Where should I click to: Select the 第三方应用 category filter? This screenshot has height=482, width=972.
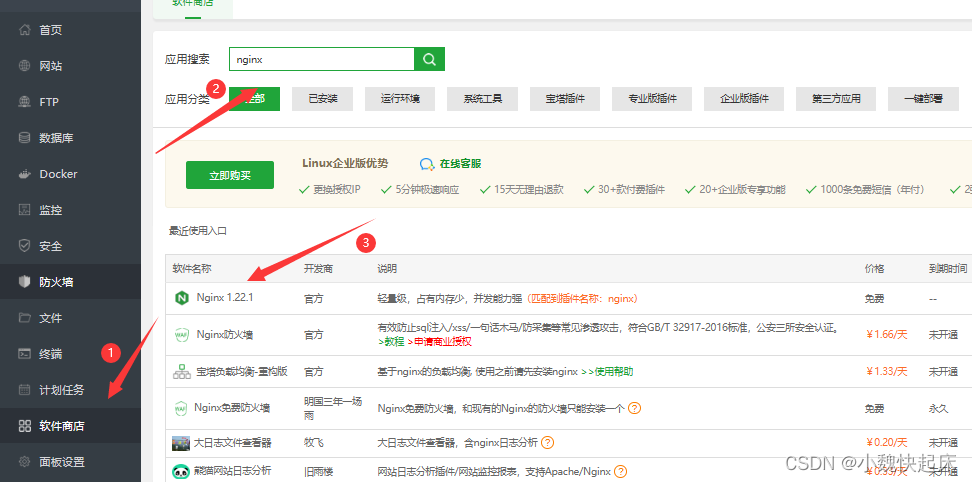(836, 99)
